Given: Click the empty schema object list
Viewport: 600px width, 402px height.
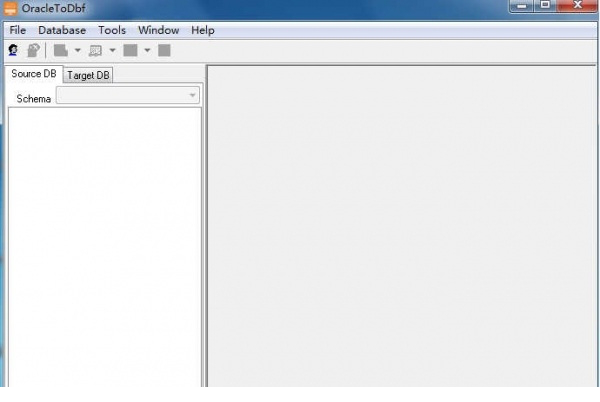Looking at the screenshot, I should (105, 247).
